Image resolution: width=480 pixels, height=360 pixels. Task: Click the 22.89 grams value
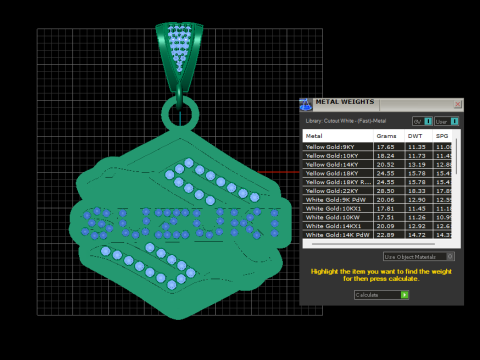pyautogui.click(x=385, y=235)
